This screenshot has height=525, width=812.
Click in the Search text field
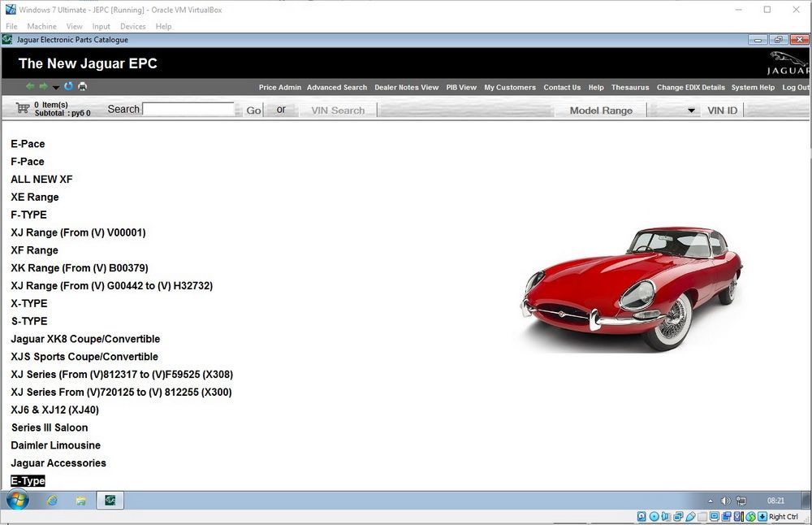[x=188, y=109]
